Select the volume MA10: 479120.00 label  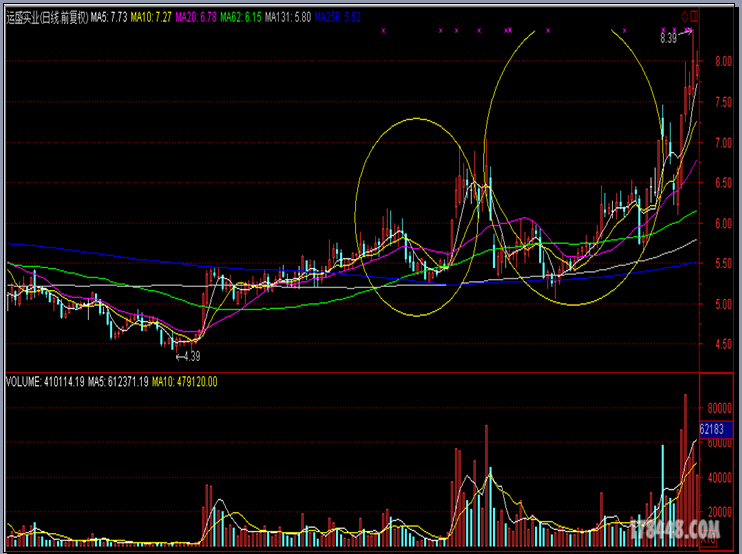point(185,382)
